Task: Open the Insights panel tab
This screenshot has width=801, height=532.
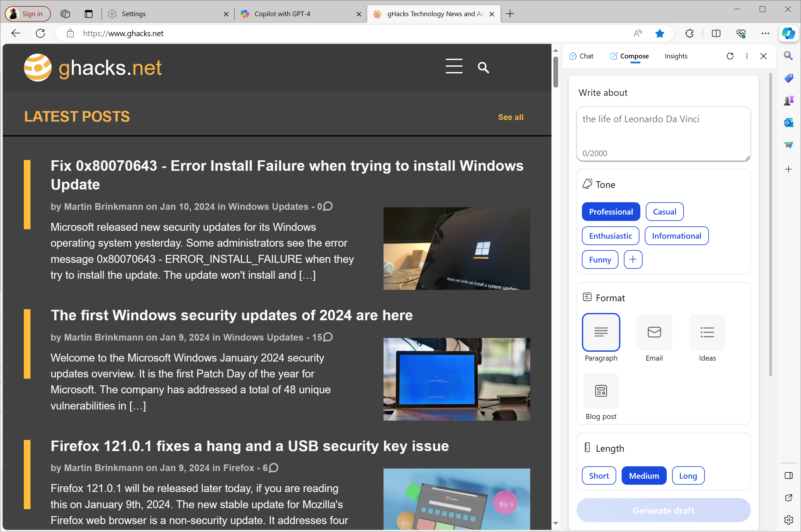Action: (675, 56)
